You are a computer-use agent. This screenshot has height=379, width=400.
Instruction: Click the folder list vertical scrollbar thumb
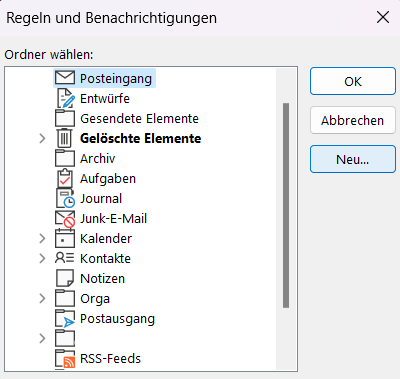286,205
